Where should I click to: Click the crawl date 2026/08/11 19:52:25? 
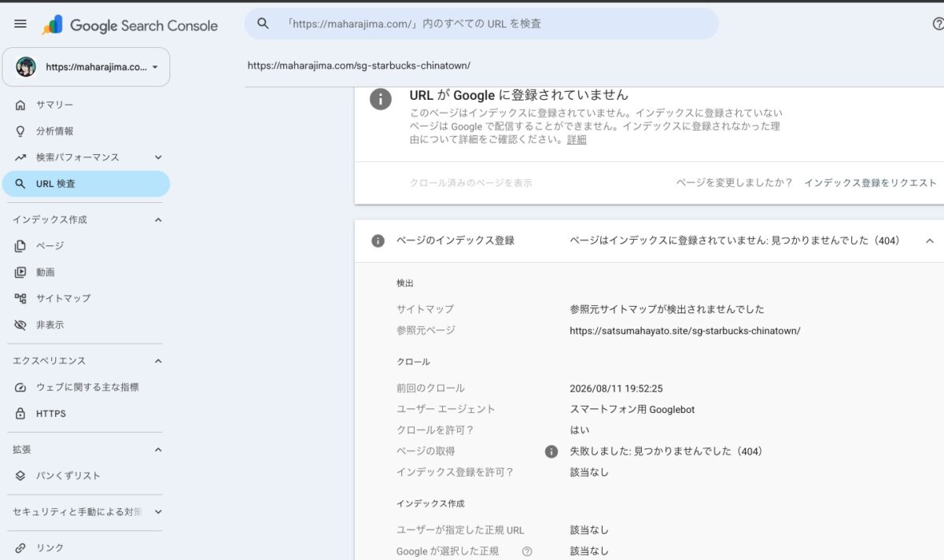(616, 389)
